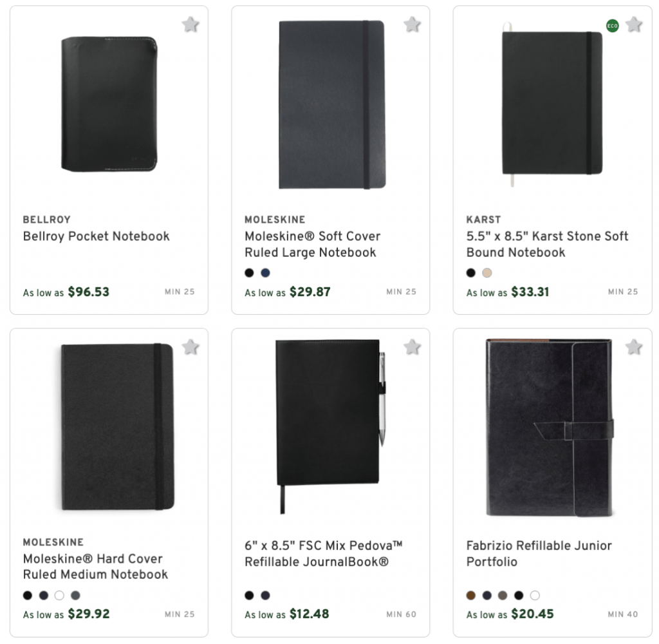Select the white swatch under Moleskine Hard Cover Notebook
The width and height of the screenshot is (659, 644).
(60, 596)
